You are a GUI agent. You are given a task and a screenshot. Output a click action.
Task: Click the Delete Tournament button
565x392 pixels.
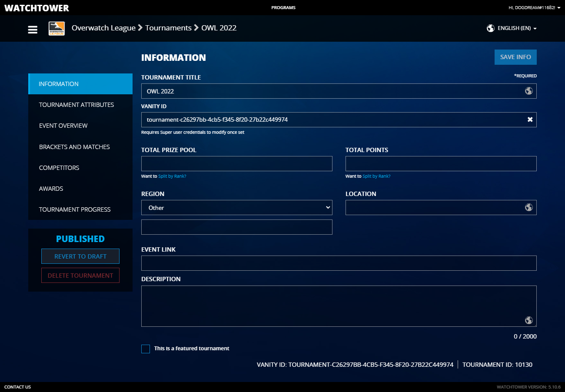(80, 276)
